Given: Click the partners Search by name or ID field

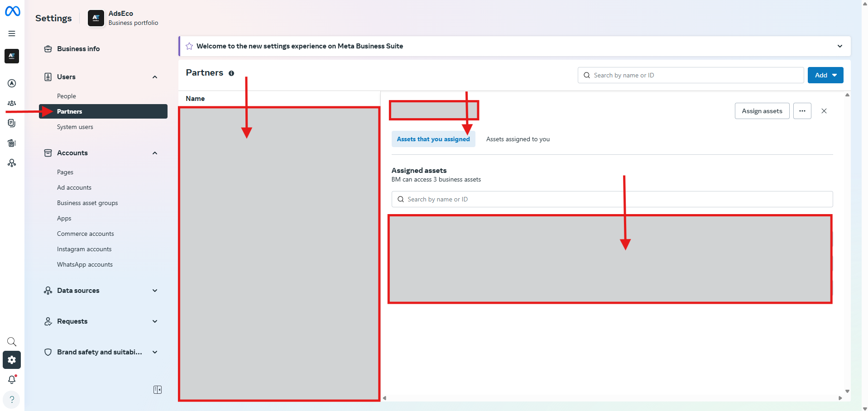Looking at the screenshot, I should click(x=691, y=75).
